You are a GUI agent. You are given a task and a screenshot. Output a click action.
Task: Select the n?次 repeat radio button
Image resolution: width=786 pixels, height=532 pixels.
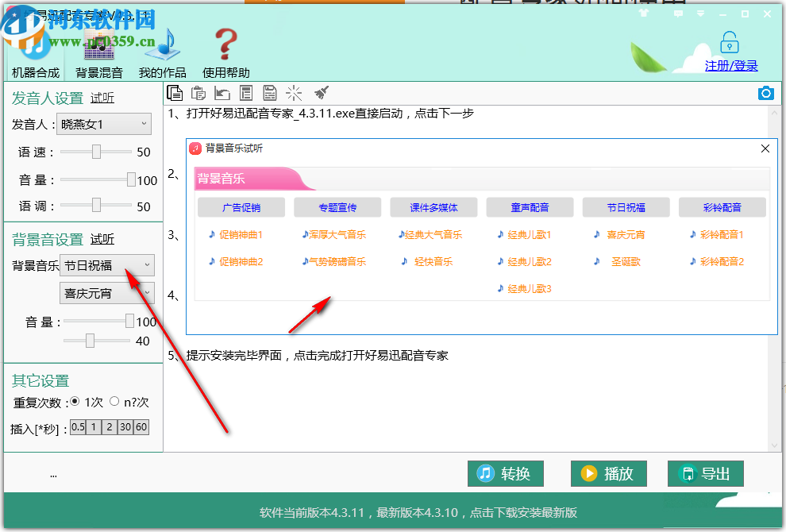[x=114, y=401]
